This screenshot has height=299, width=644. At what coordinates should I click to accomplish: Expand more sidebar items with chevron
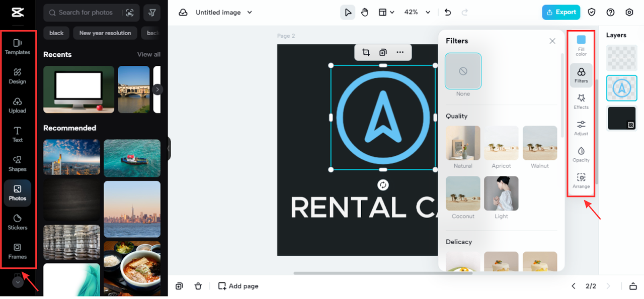coord(18,282)
